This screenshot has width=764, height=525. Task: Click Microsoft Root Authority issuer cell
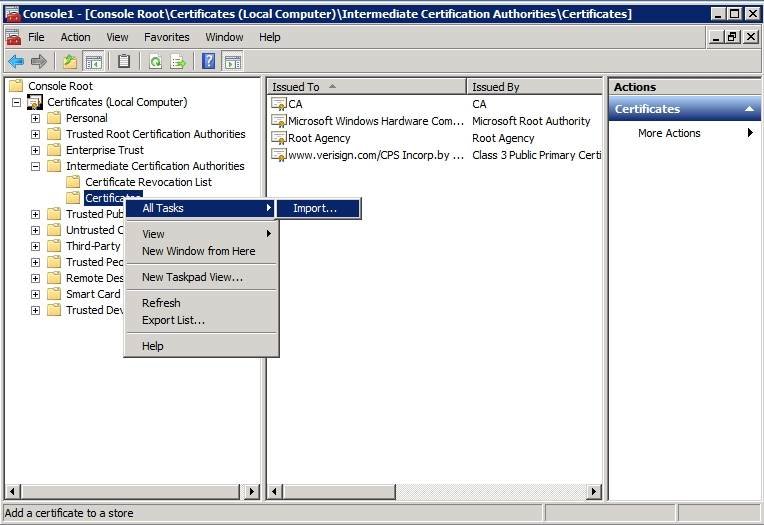pyautogui.click(x=531, y=121)
